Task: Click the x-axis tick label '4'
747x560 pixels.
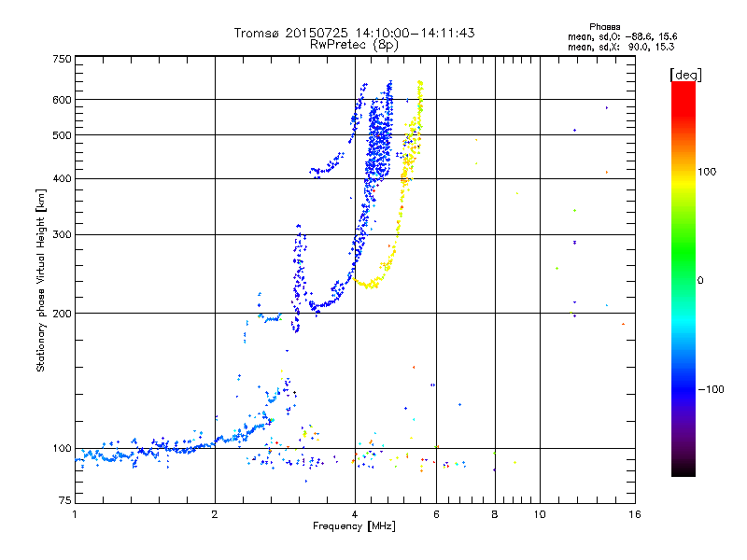Action: click(x=355, y=514)
